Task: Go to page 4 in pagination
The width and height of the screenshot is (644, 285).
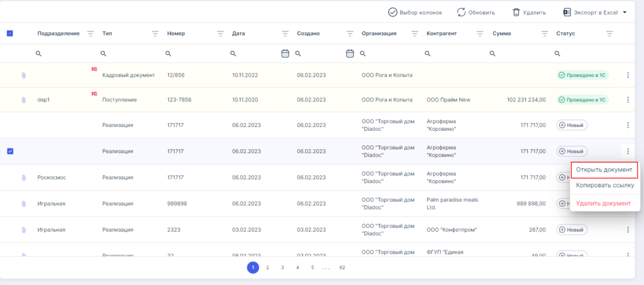Action: click(297, 268)
